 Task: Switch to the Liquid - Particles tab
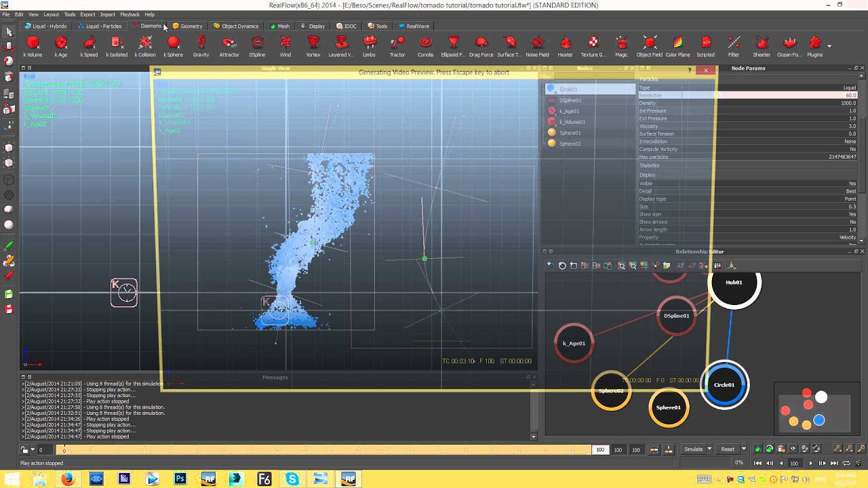[x=99, y=26]
